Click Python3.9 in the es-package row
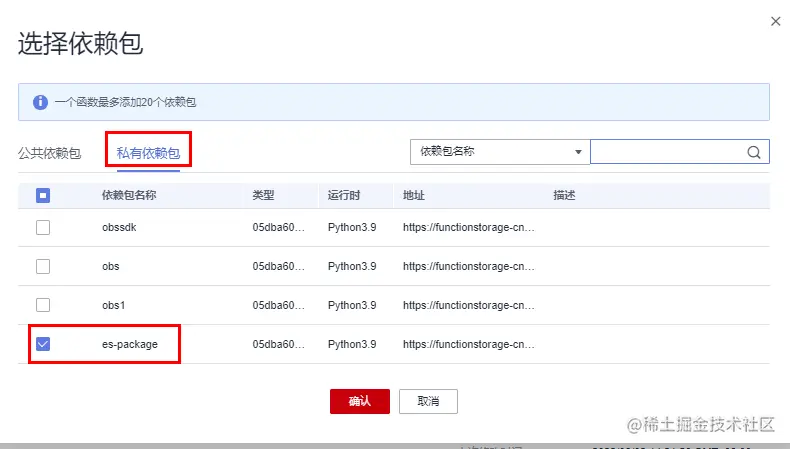The height and width of the screenshot is (449, 790). point(352,344)
